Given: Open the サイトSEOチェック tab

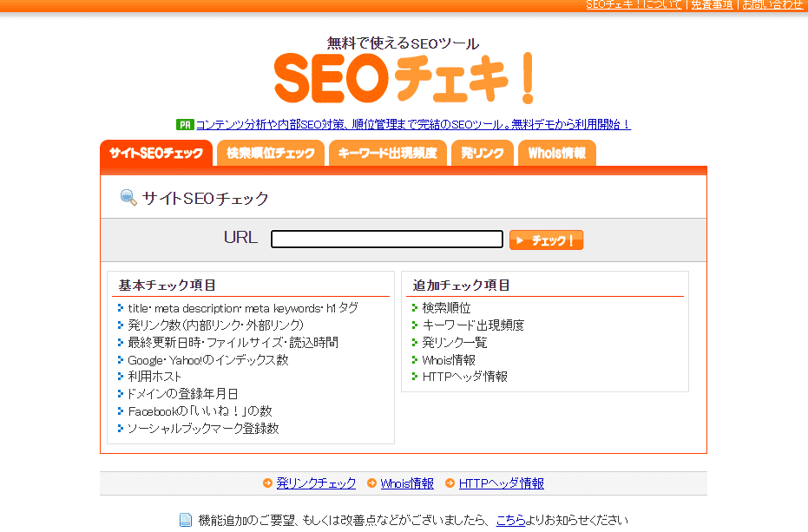Looking at the screenshot, I should tap(156, 153).
